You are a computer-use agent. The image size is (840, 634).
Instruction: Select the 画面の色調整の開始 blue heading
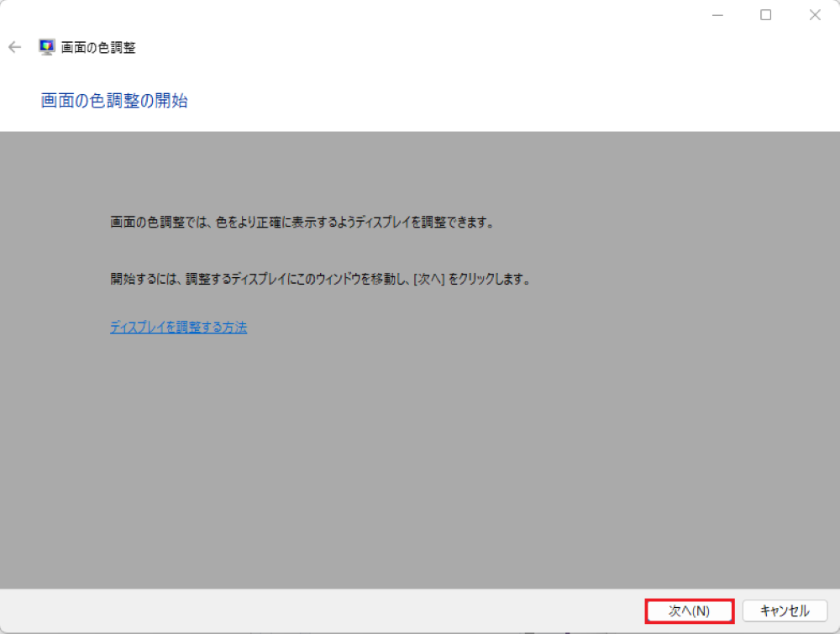pyautogui.click(x=114, y=101)
